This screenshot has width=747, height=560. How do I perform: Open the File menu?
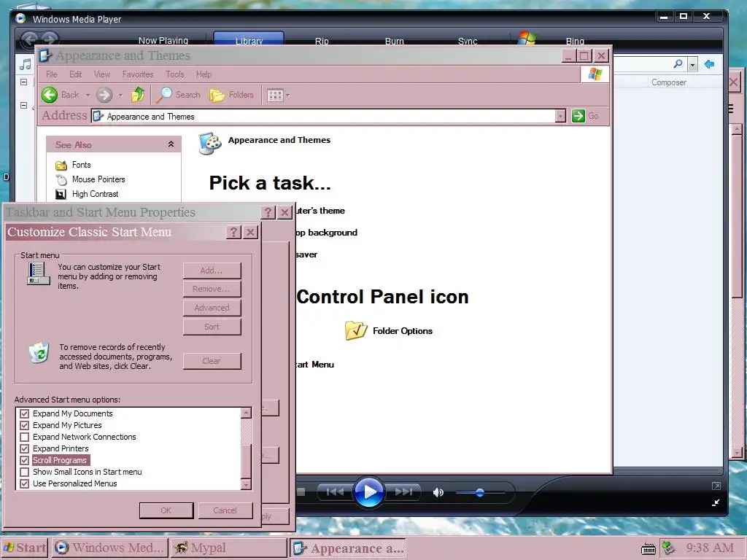coord(52,74)
